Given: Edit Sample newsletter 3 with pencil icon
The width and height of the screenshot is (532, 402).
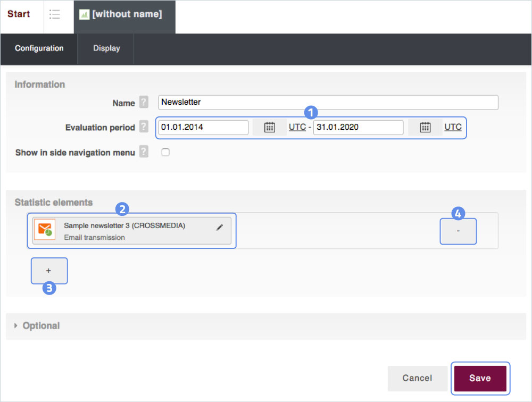Looking at the screenshot, I should tap(220, 227).
